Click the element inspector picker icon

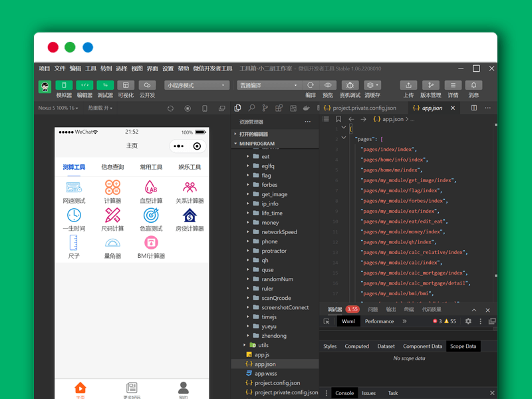[x=327, y=321]
